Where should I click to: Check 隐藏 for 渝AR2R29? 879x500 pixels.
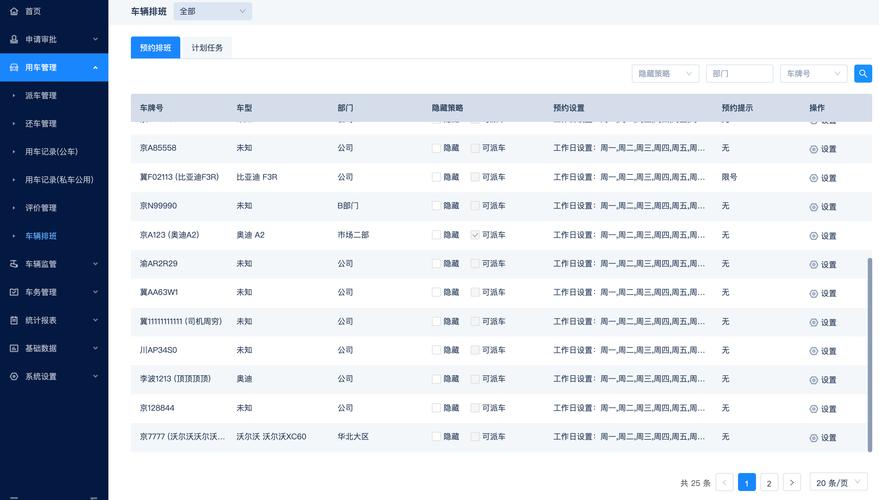click(x=436, y=263)
